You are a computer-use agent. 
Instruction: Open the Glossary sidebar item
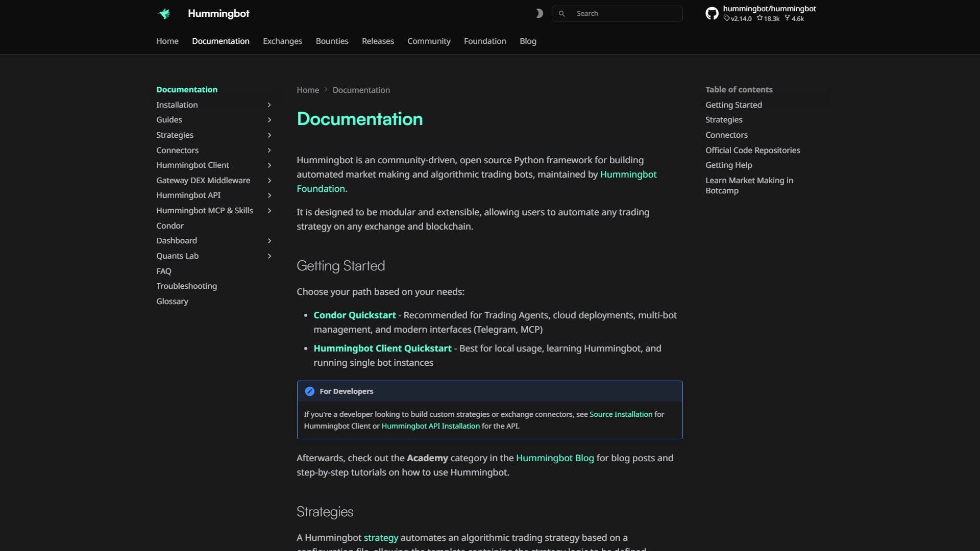point(172,302)
